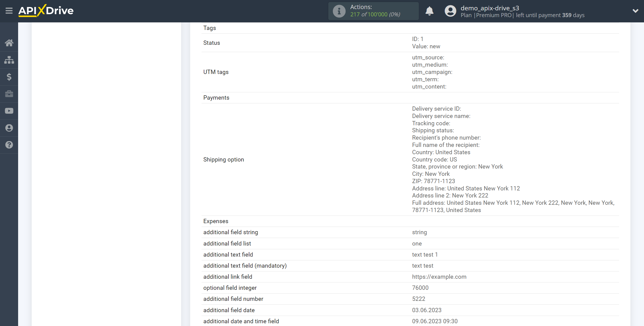The image size is (644, 326).
Task: Select the 'Country: United States' line
Action: pos(441,152)
